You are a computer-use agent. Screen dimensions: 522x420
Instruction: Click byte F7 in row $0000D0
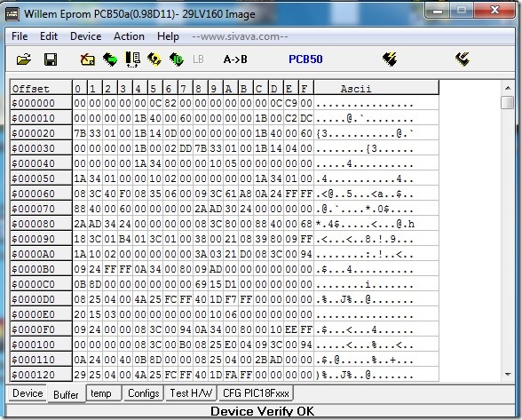(x=231, y=299)
